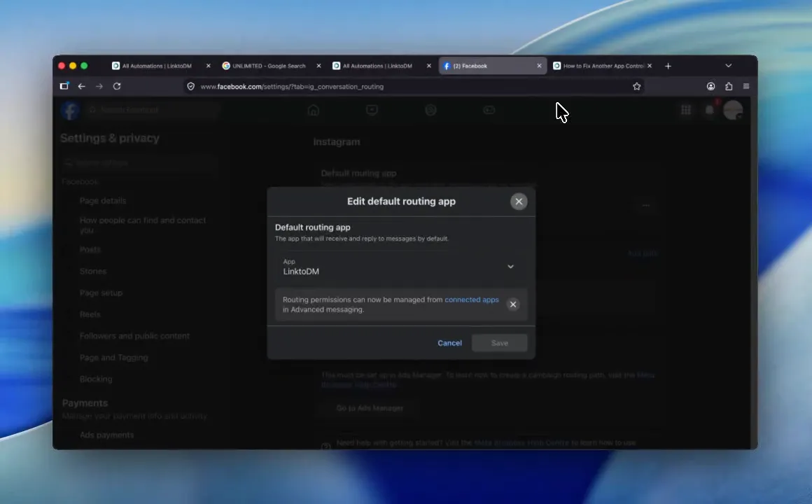Click the Save button
This screenshot has height=504, width=812.
click(499, 343)
